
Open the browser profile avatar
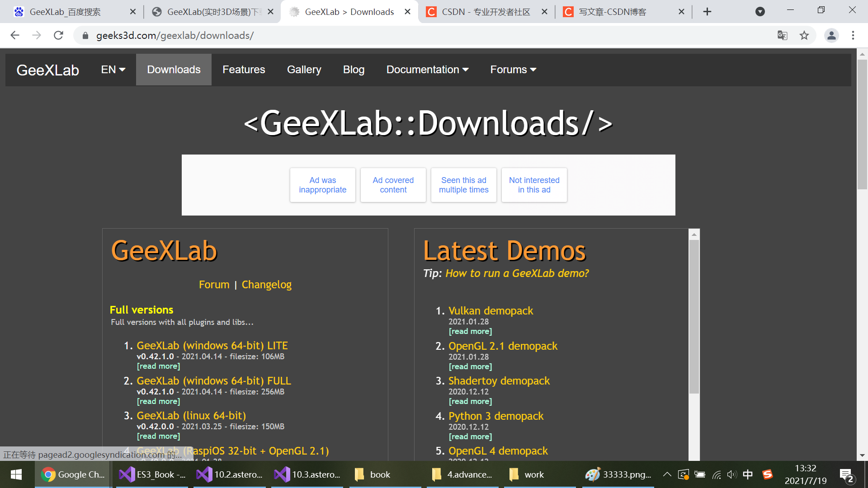831,35
